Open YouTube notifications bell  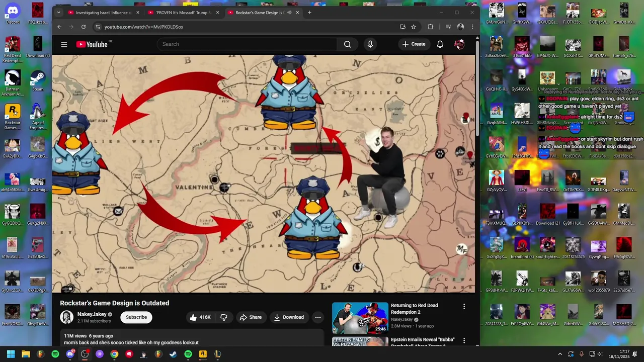point(440,44)
